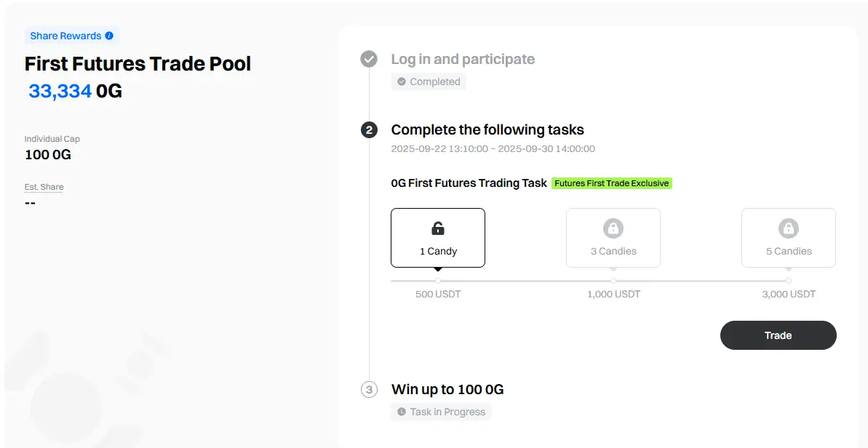
Task: Click the info icon next to Share Rewards
Action: [109, 36]
